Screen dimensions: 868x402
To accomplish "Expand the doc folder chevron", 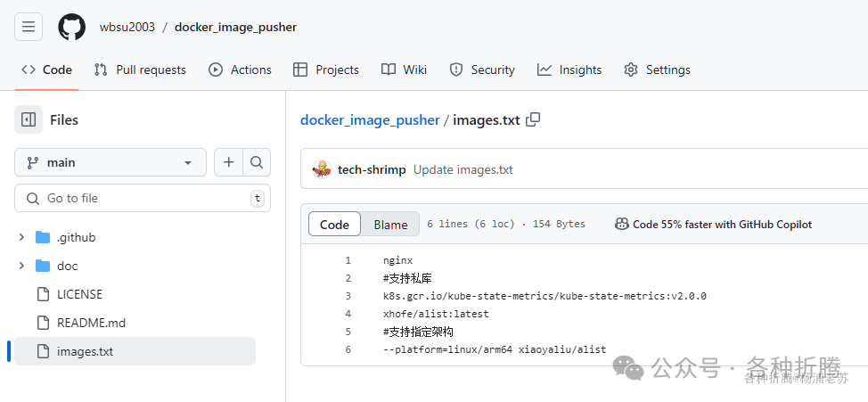I will (21, 266).
